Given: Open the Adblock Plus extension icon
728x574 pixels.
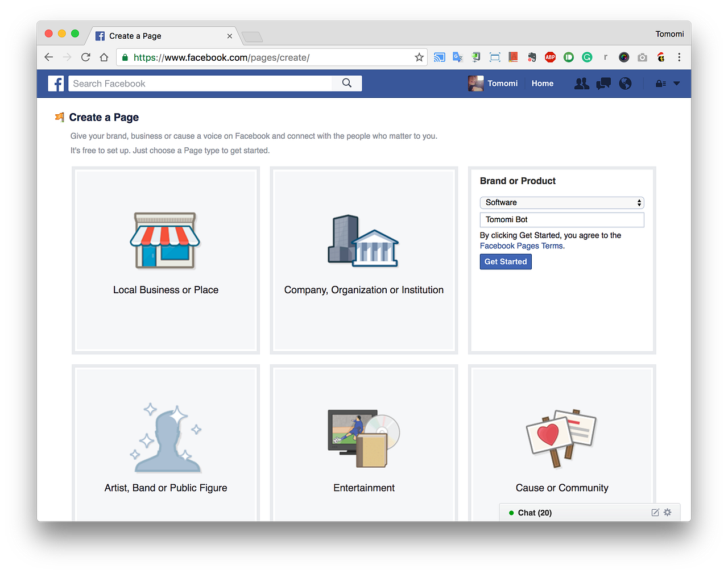Looking at the screenshot, I should click(550, 57).
